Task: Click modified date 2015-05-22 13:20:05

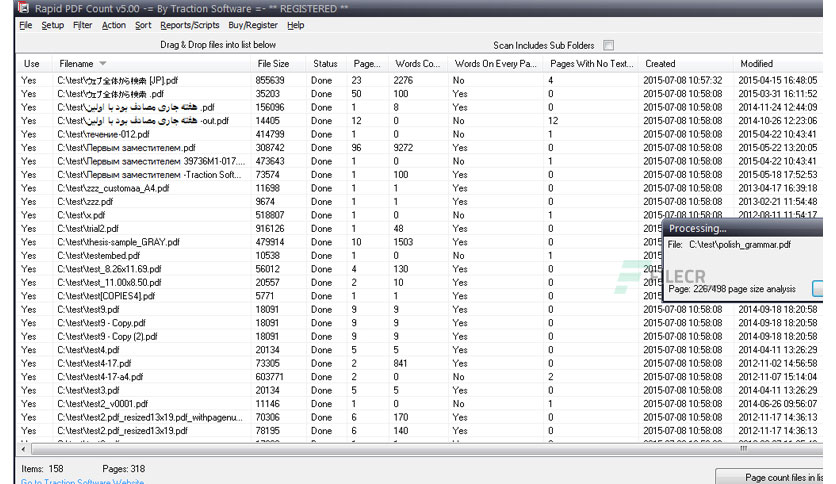Action: pos(777,148)
